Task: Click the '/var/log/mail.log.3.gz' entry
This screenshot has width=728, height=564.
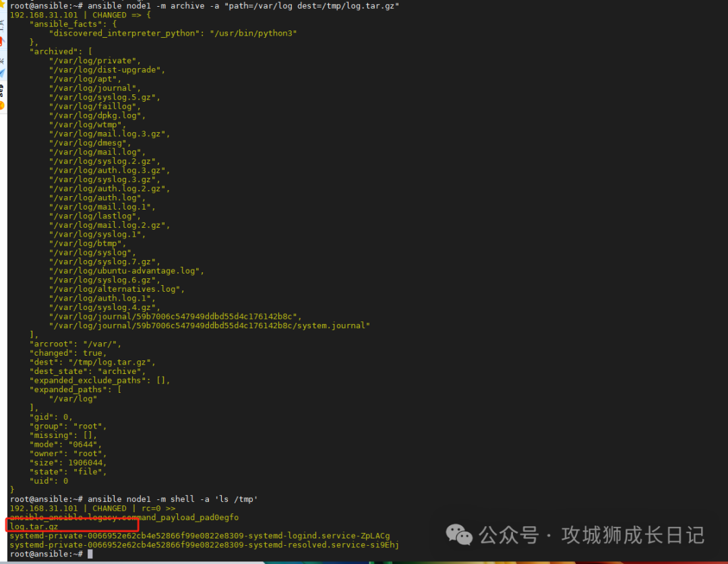Action: [109, 134]
